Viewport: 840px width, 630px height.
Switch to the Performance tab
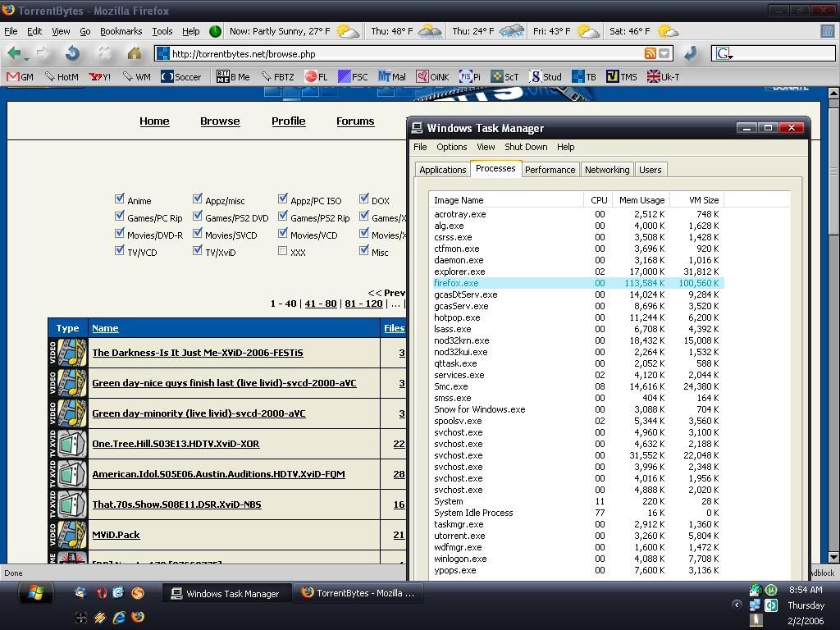tap(550, 170)
